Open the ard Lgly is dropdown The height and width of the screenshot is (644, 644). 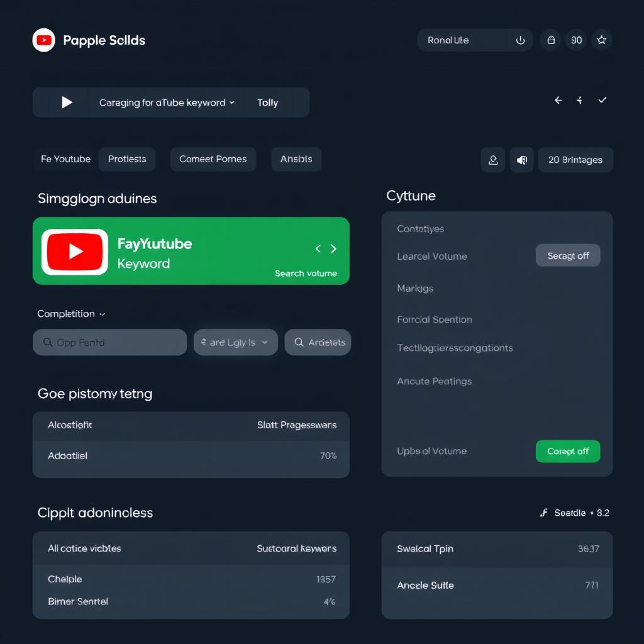point(235,342)
